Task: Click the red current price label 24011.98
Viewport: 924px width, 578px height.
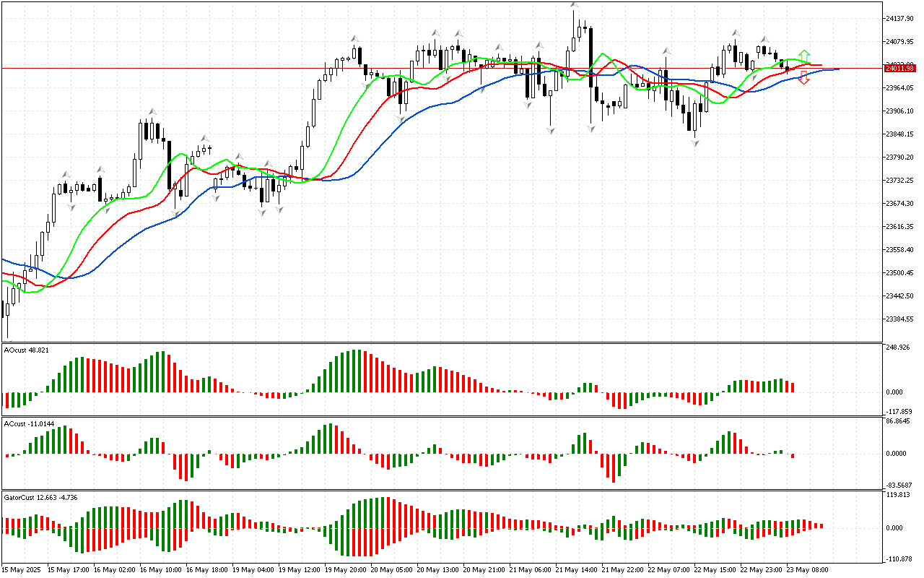Action: 900,69
